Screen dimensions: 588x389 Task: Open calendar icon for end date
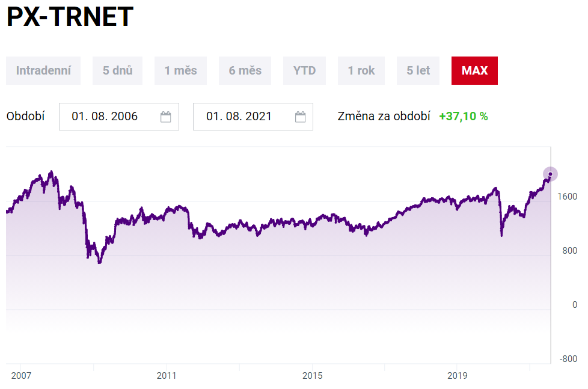(301, 117)
